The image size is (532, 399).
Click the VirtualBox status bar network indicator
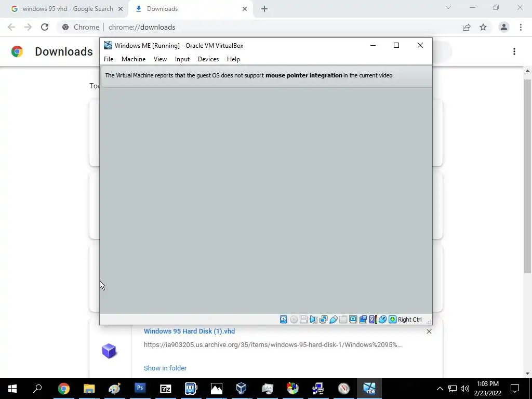tap(323, 320)
